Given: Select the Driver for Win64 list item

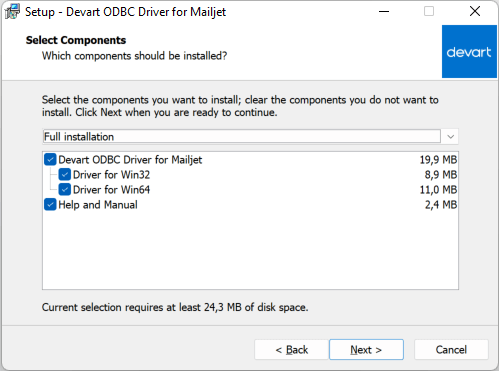Looking at the screenshot, I should (111, 189).
